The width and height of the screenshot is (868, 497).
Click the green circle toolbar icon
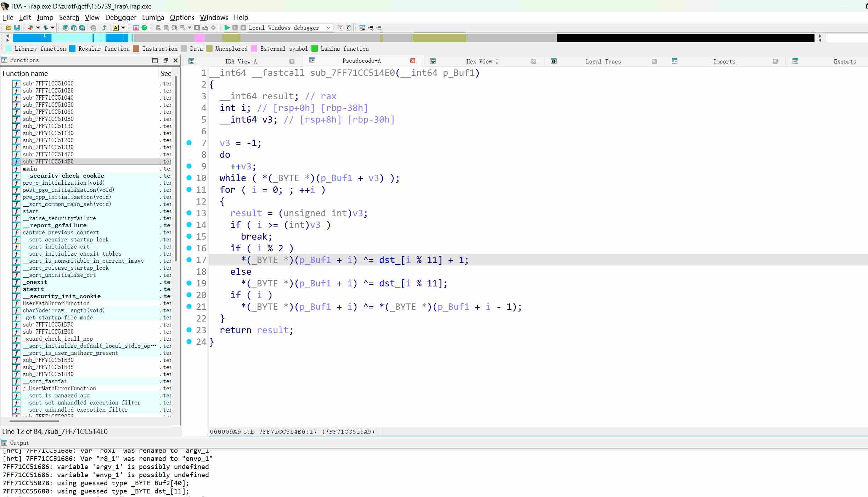144,28
